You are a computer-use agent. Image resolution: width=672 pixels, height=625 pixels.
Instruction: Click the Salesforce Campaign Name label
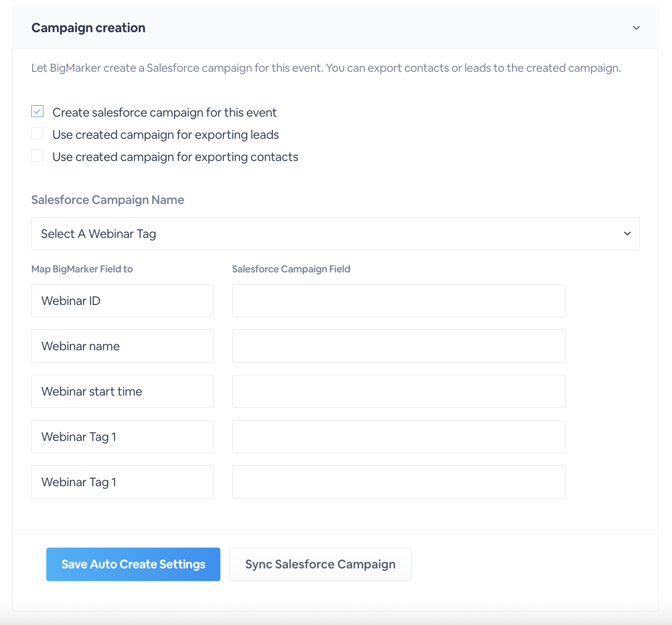(108, 200)
